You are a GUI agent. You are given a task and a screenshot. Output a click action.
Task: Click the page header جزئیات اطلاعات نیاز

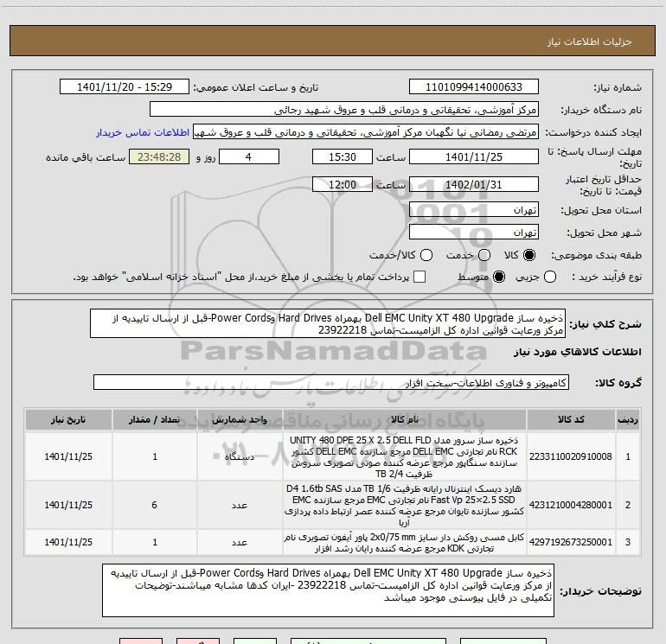(x=590, y=41)
